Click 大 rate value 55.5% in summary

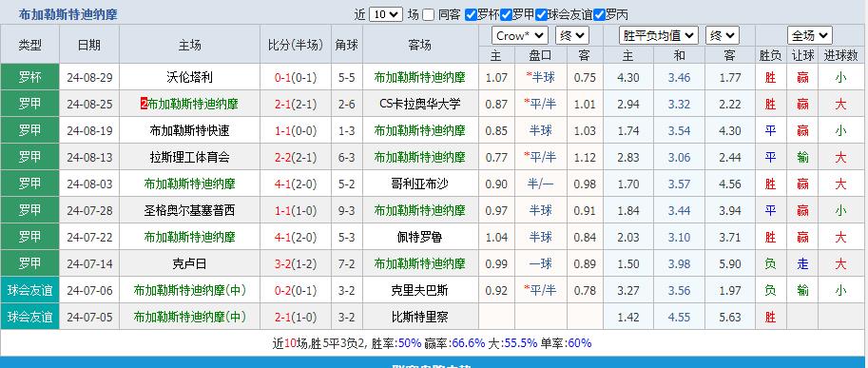tap(520, 343)
